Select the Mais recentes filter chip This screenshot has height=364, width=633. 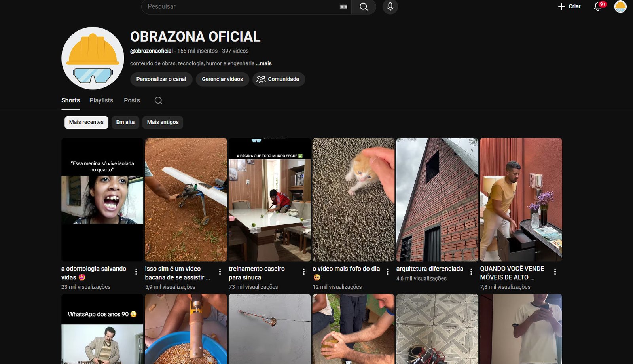point(86,122)
